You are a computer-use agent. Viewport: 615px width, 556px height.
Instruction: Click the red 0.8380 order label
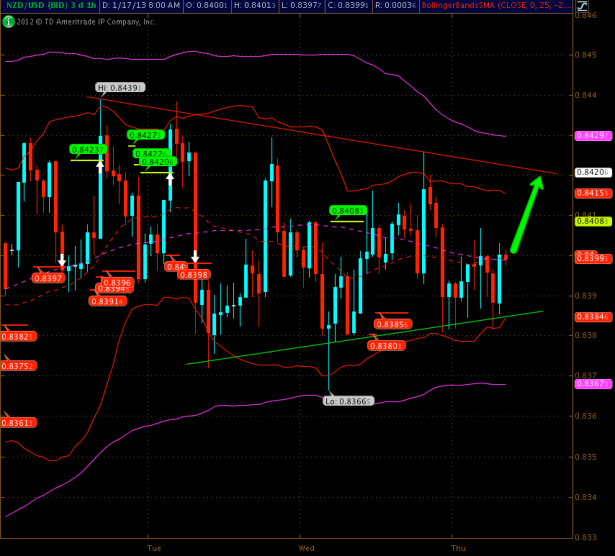click(x=386, y=346)
